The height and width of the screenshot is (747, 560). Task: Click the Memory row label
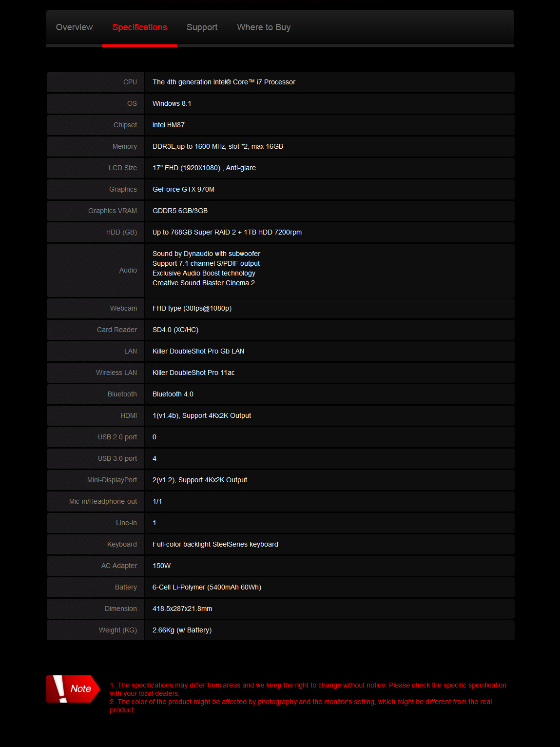(x=124, y=146)
